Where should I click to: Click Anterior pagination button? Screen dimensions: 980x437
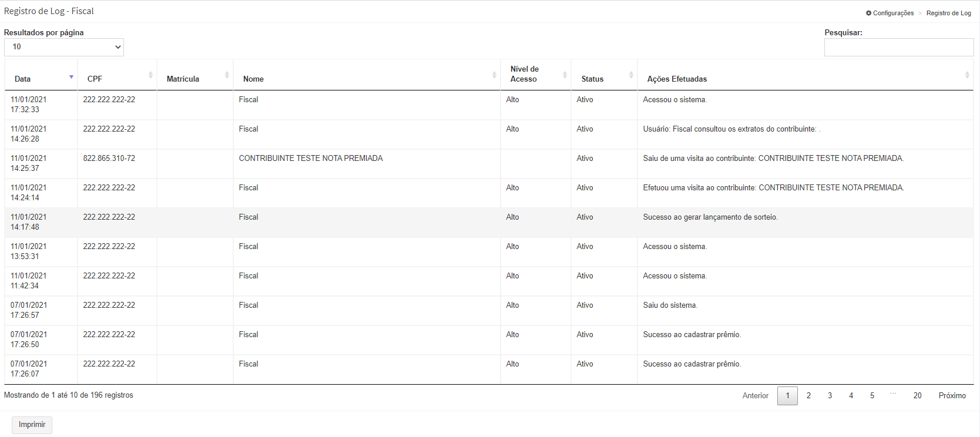[x=755, y=396]
